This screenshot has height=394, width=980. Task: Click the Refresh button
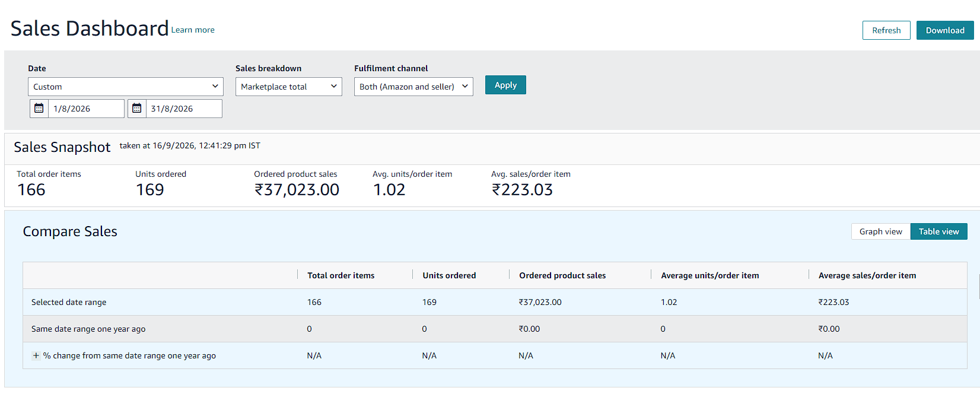point(886,30)
